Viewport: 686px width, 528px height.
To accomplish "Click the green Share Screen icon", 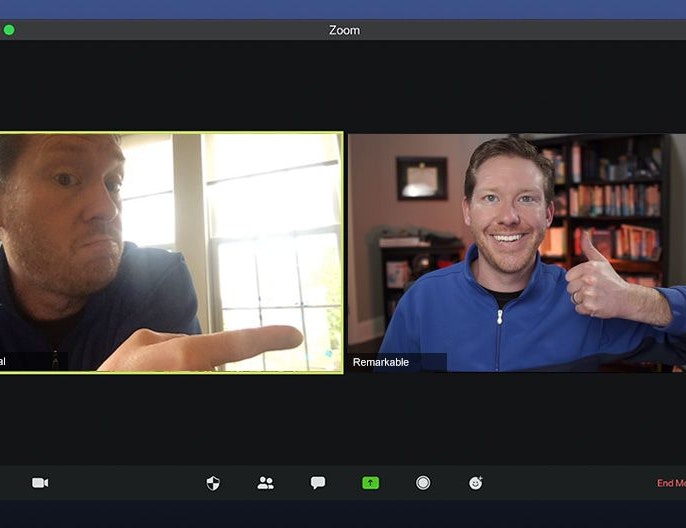I will coord(371,483).
